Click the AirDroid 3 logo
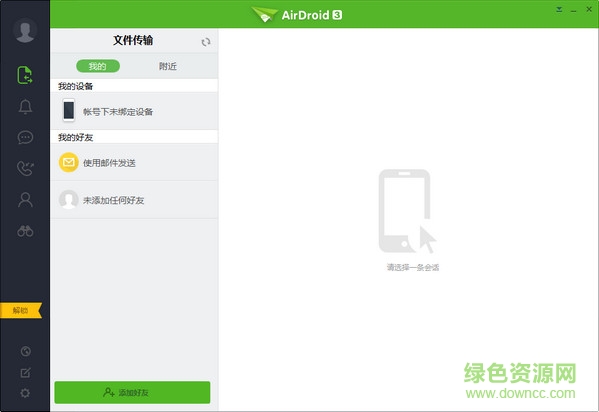Image resolution: width=599 pixels, height=412 pixels. pos(297,15)
